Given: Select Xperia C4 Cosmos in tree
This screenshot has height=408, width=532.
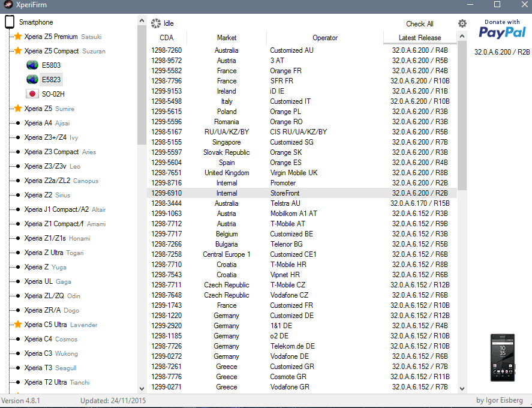Looking at the screenshot, I should [50, 339].
